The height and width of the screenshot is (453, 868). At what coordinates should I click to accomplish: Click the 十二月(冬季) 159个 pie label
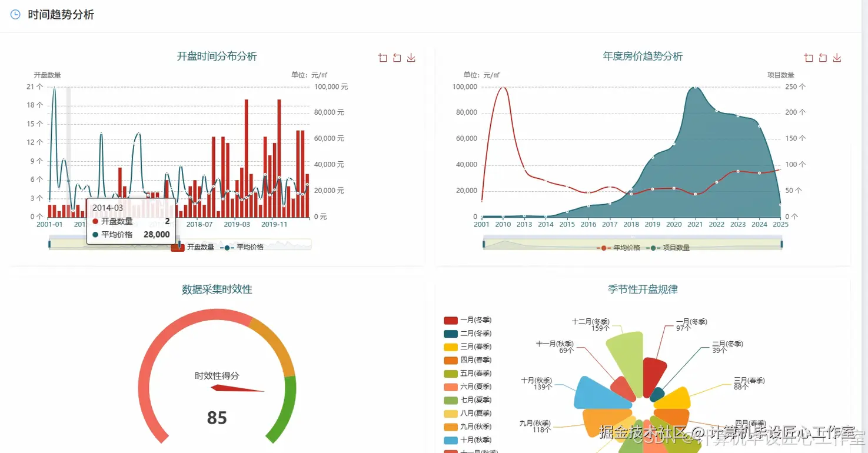[590, 325]
